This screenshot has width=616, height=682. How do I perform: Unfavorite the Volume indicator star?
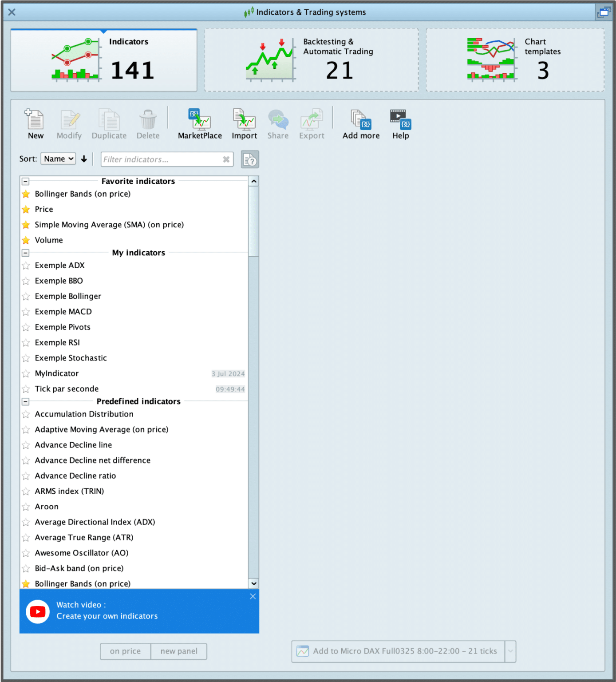pyautogui.click(x=26, y=240)
